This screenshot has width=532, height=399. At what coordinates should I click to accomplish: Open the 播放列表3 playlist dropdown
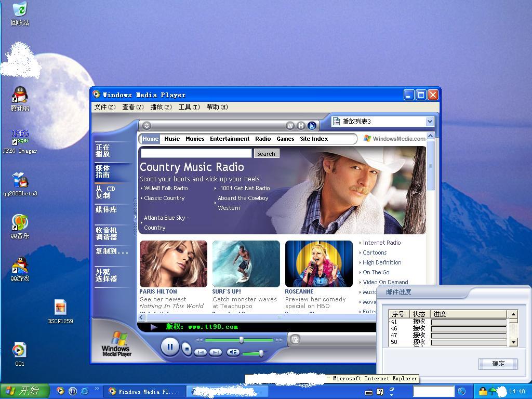pos(430,122)
